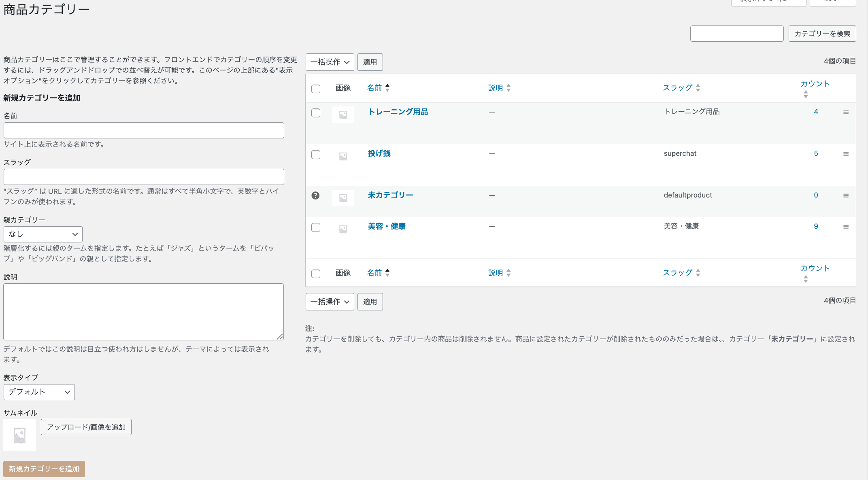868x480 pixels.
Task: Click アップロード/画像を追加 button
Action: click(86, 427)
